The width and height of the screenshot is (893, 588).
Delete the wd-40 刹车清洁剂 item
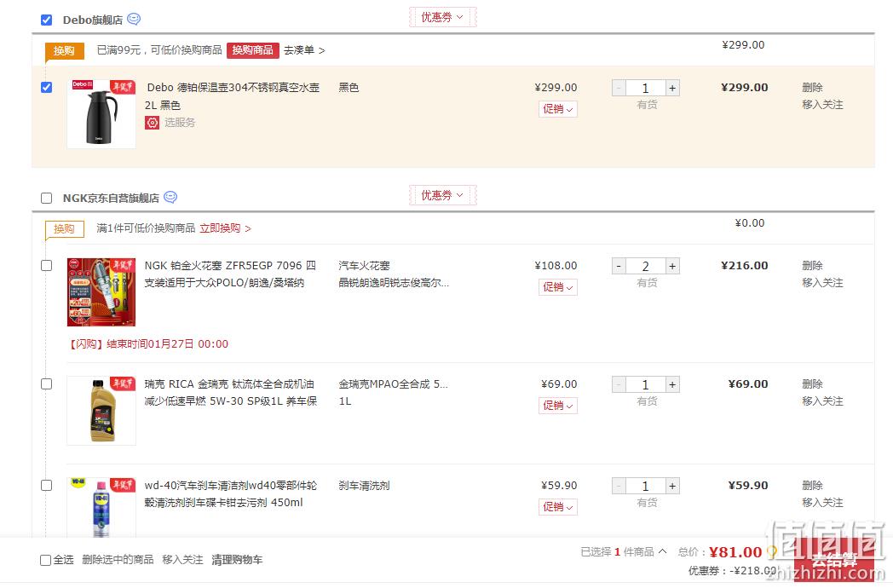[x=812, y=486]
